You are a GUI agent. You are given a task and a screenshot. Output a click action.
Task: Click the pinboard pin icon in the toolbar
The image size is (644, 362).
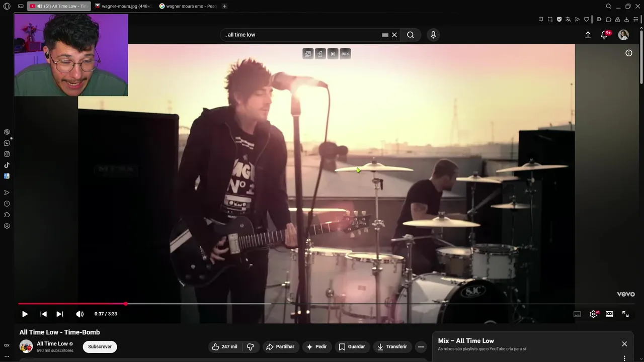[541, 20]
